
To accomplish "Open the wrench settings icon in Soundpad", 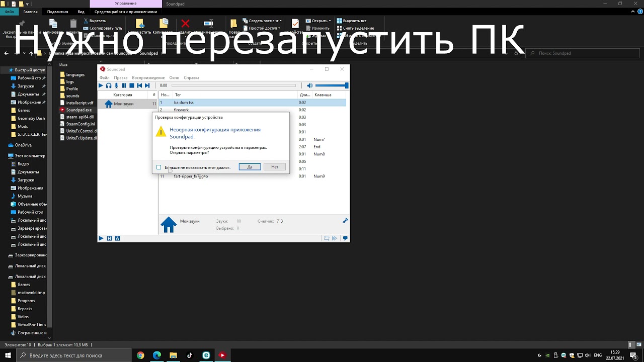I will [x=345, y=221].
